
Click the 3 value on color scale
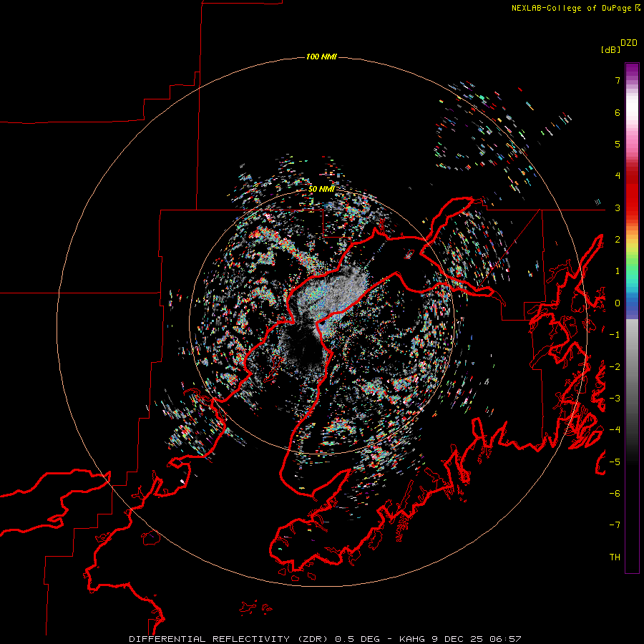tap(618, 208)
